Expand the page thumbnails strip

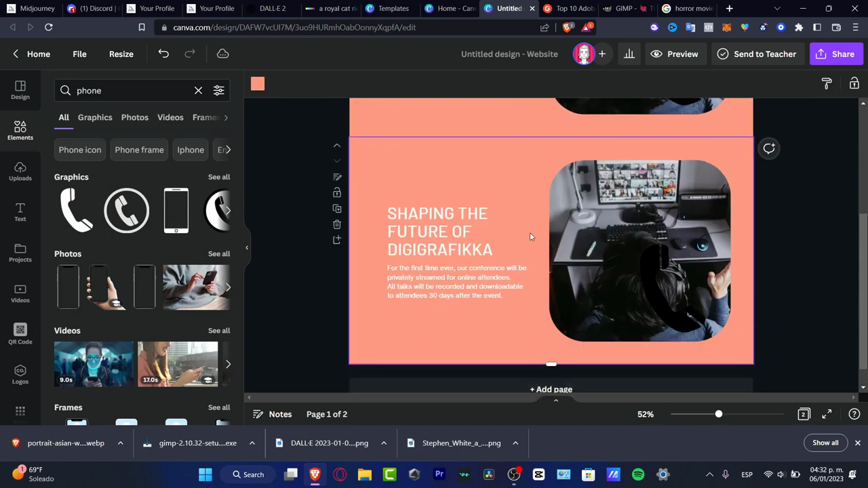[x=555, y=401]
